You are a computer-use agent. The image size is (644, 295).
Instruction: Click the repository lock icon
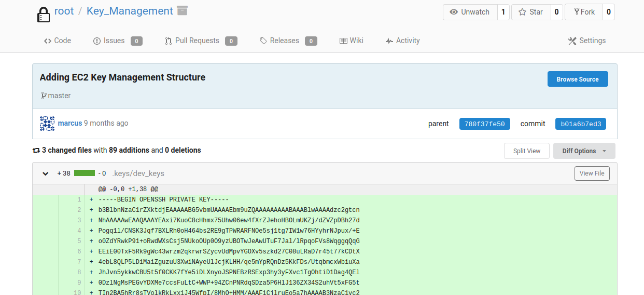[44, 14]
